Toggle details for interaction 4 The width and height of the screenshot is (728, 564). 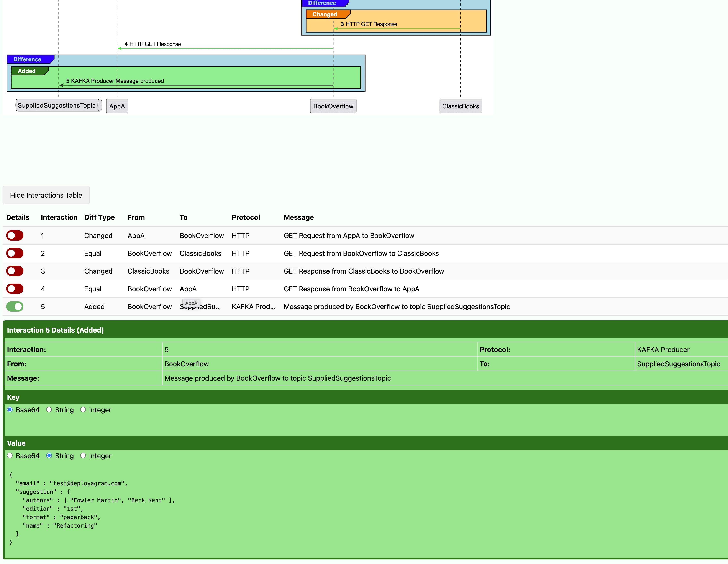click(x=15, y=289)
